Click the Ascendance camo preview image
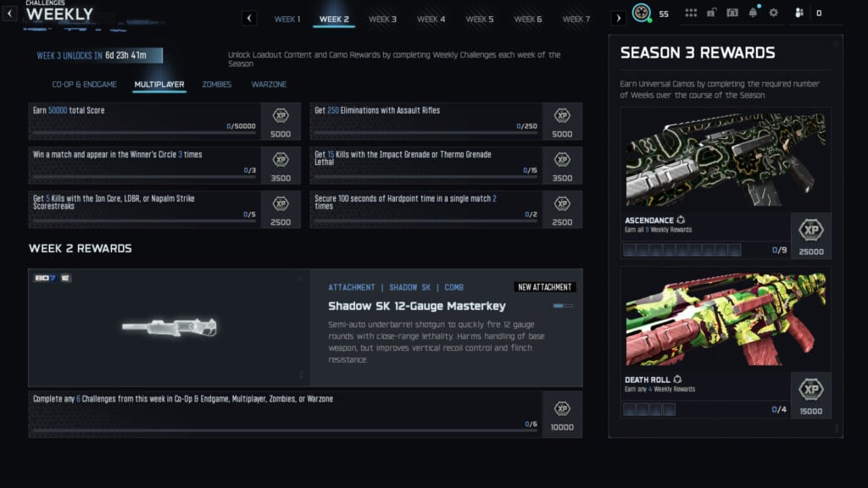This screenshot has width=868, height=488. [x=725, y=159]
